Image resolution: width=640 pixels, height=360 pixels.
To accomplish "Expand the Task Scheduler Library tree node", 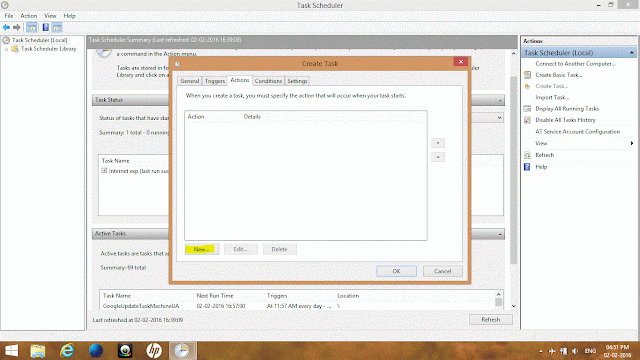I will [x=7, y=49].
